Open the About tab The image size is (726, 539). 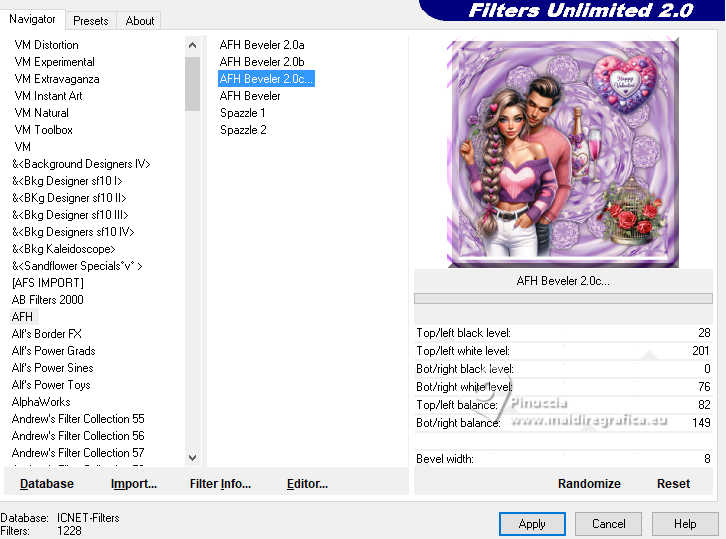(140, 21)
